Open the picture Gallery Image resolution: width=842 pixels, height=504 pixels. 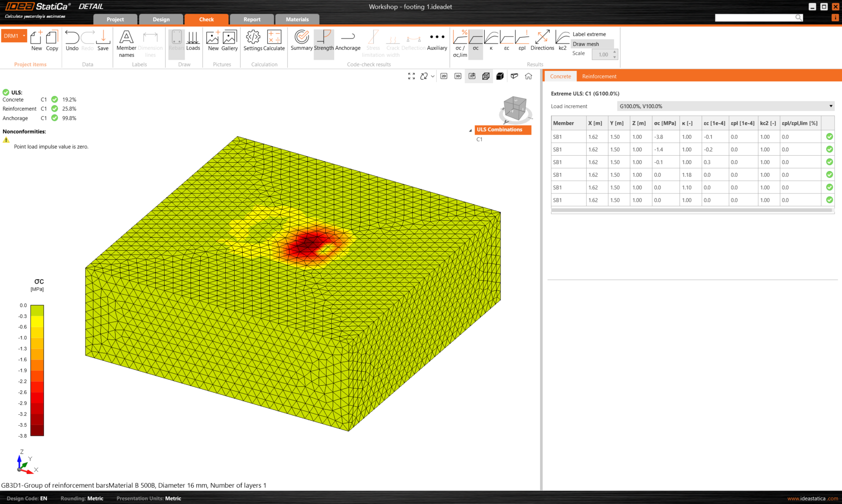pyautogui.click(x=229, y=40)
